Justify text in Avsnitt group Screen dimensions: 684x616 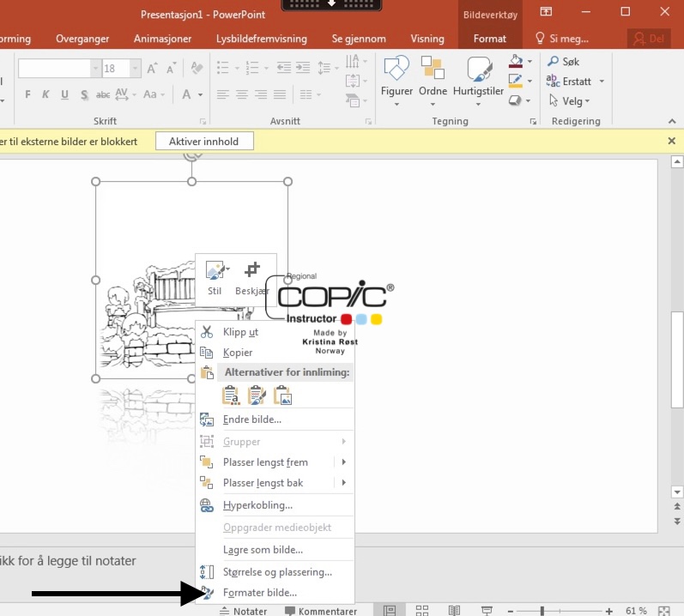point(280,94)
